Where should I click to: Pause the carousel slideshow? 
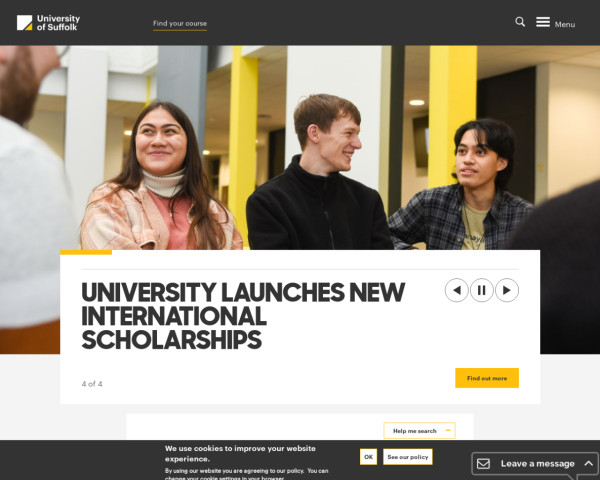(481, 290)
